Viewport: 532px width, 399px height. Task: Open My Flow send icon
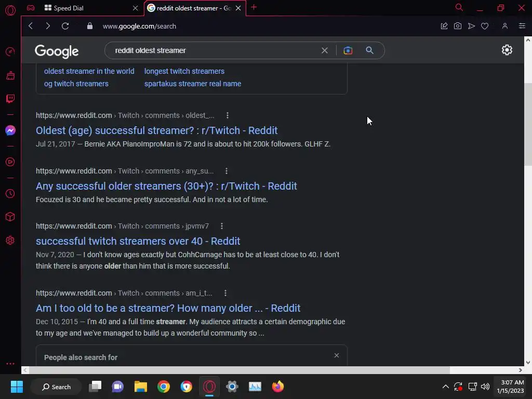[x=471, y=26]
